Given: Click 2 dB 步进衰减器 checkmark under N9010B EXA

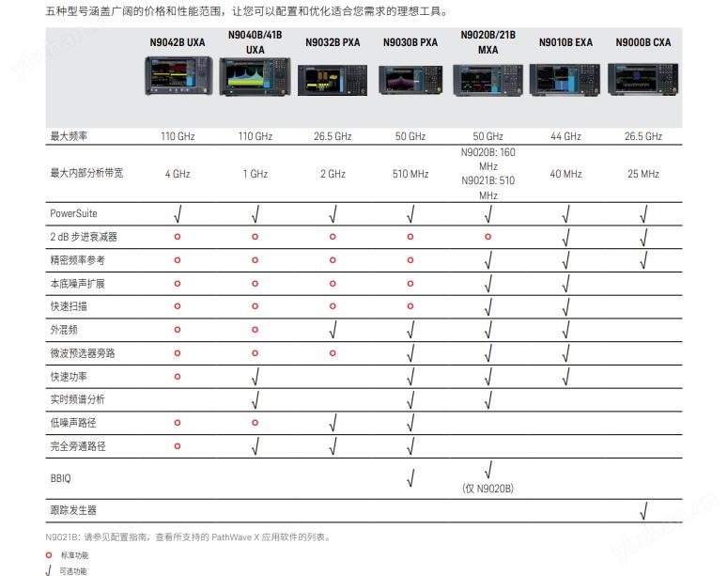Looking at the screenshot, I should [566, 238].
